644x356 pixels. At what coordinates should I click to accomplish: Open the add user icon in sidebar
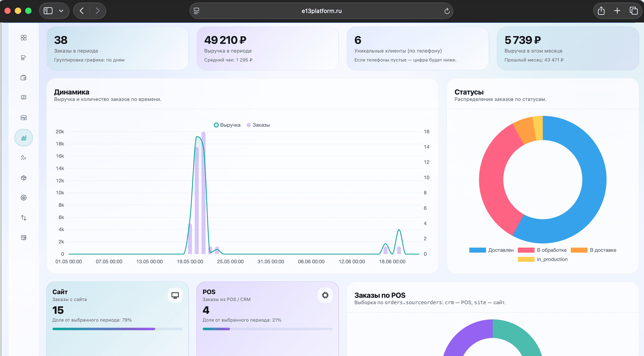[24, 158]
